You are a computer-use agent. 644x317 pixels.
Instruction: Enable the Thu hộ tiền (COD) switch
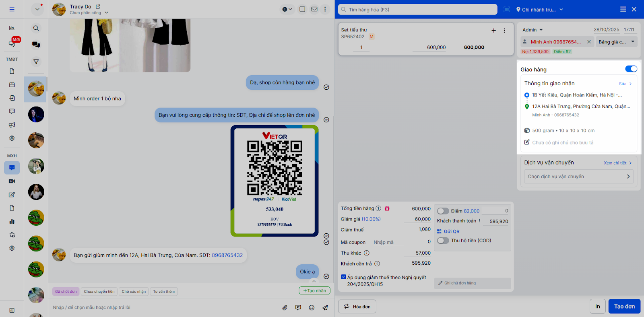click(x=443, y=241)
